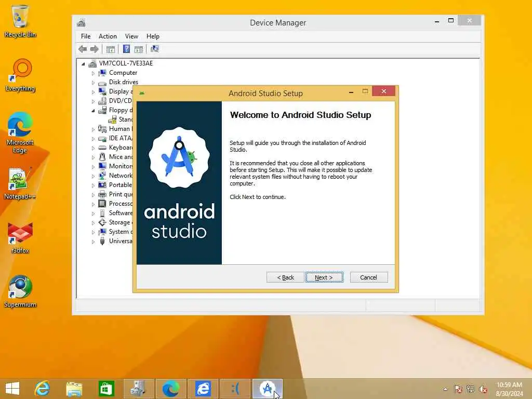Open the r3dfox desktop shortcut
The width and height of the screenshot is (532, 399).
(20, 237)
